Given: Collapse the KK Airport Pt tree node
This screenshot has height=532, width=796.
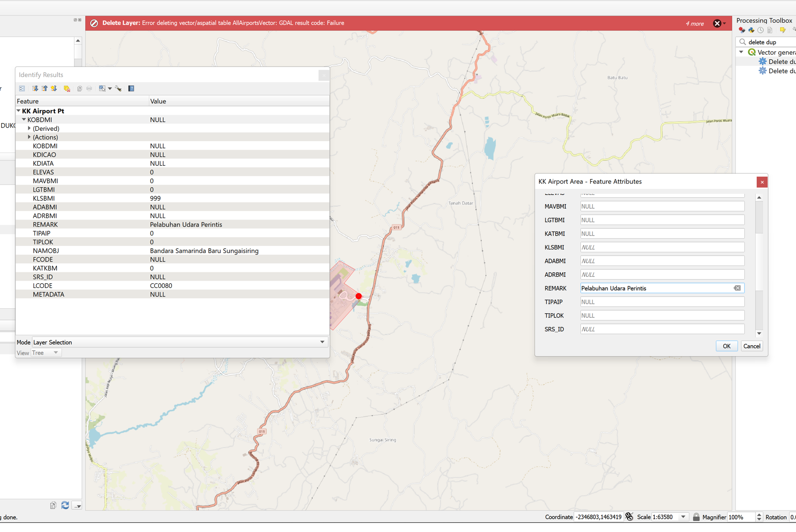Looking at the screenshot, I should tap(19, 111).
